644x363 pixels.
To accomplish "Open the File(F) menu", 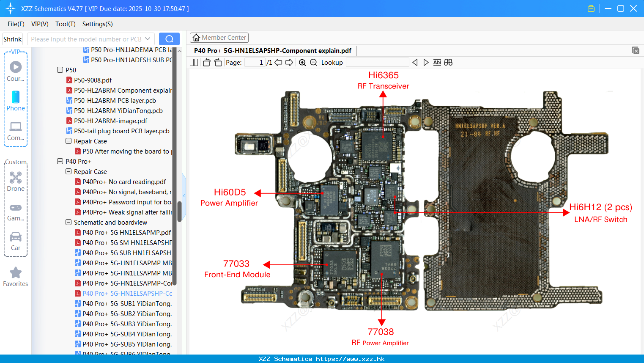I will 16,24.
